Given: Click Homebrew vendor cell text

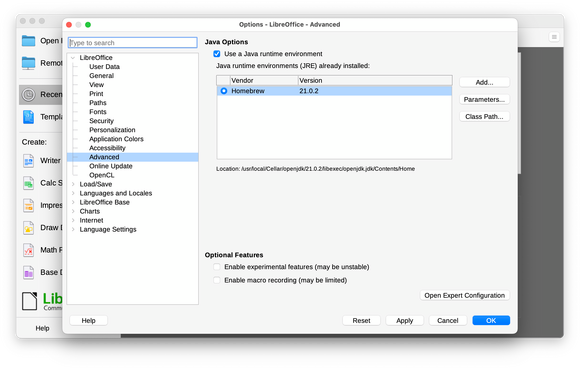Looking at the screenshot, I should point(248,91).
